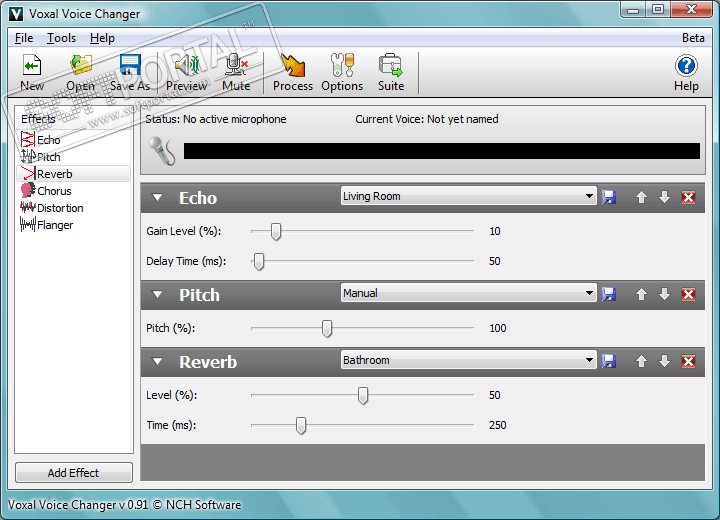Collapse the Pitch section triangle

click(158, 294)
